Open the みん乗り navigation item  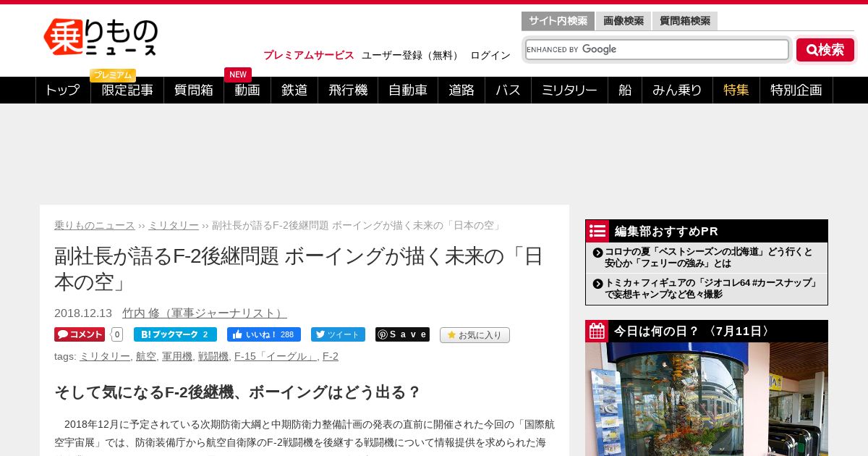tap(678, 90)
